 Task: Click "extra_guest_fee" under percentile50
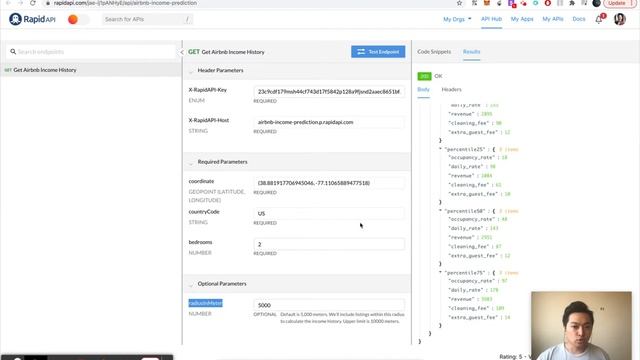point(473,256)
